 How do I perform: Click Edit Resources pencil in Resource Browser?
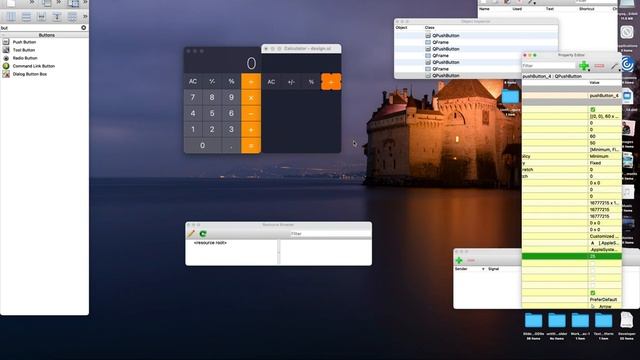coord(191,233)
